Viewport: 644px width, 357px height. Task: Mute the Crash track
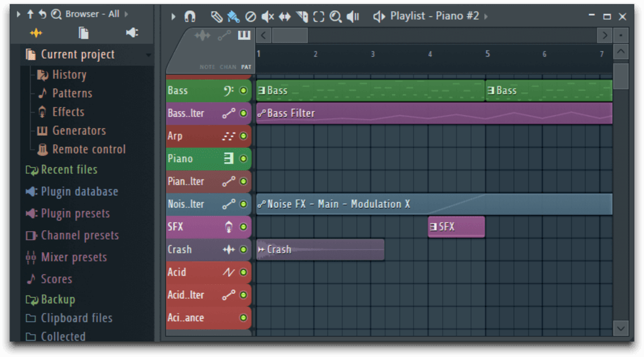click(243, 250)
